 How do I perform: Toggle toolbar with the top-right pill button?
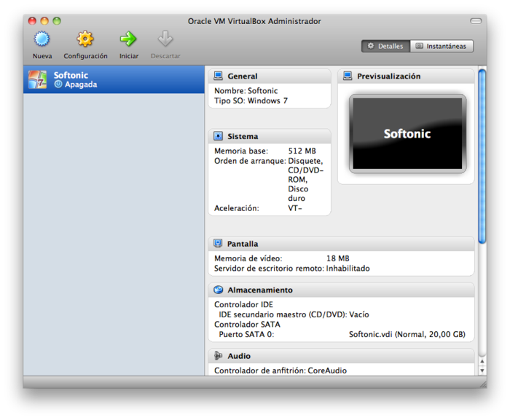click(x=476, y=21)
